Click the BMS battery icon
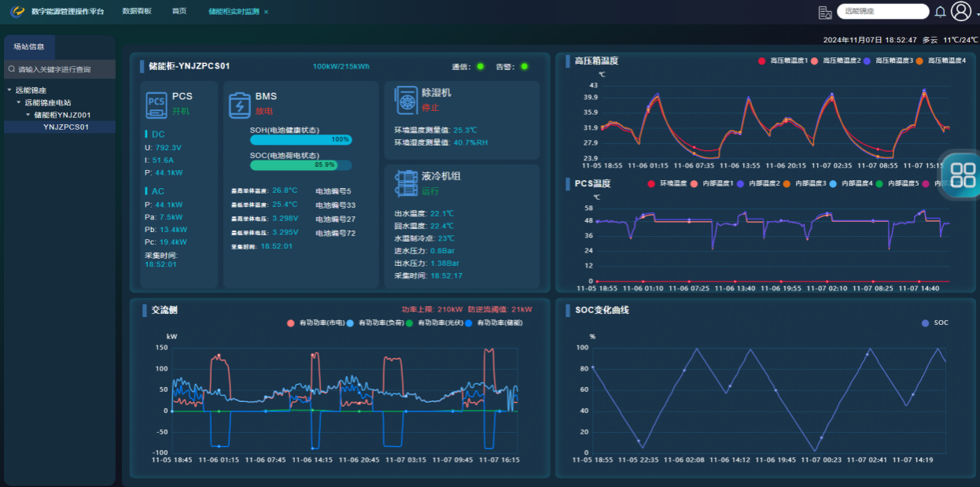980x487 pixels. pos(239,105)
